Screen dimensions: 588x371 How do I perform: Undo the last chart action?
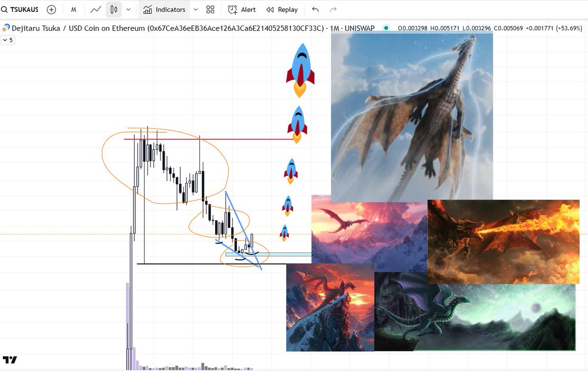[x=316, y=9]
